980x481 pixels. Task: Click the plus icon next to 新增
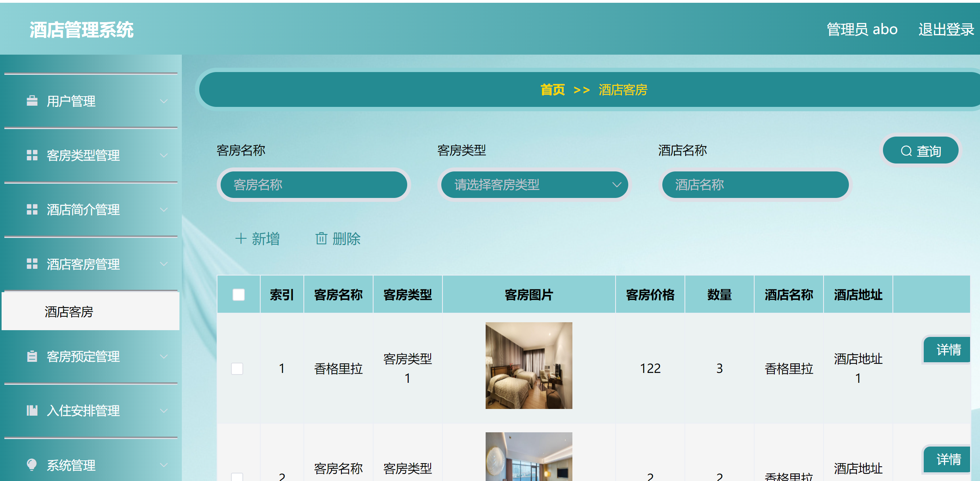pyautogui.click(x=242, y=239)
